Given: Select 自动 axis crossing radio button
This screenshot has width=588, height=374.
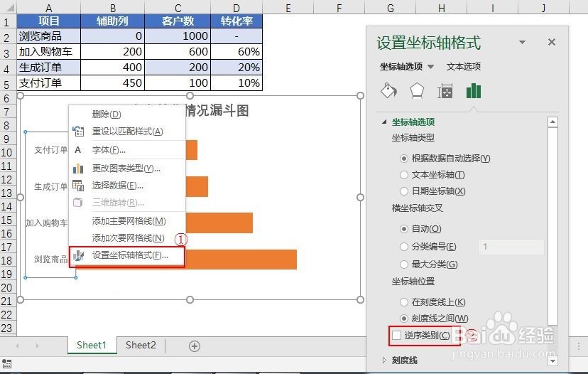Looking at the screenshot, I should 404,229.
